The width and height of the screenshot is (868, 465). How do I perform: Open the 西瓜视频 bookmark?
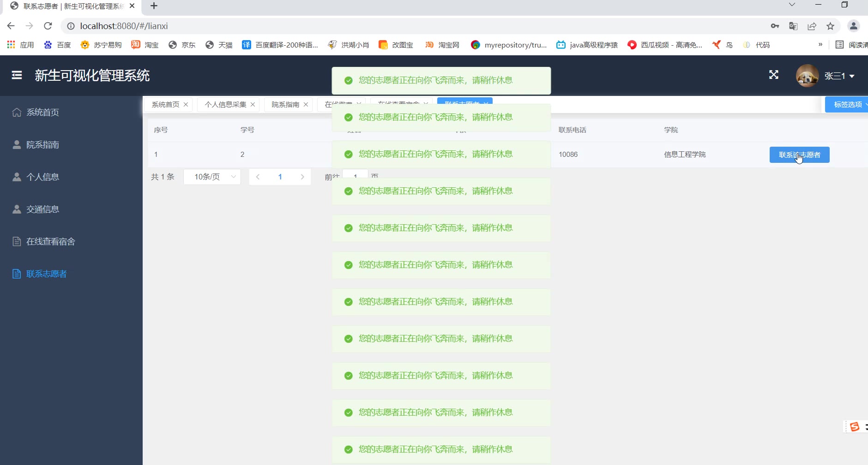[x=665, y=45]
